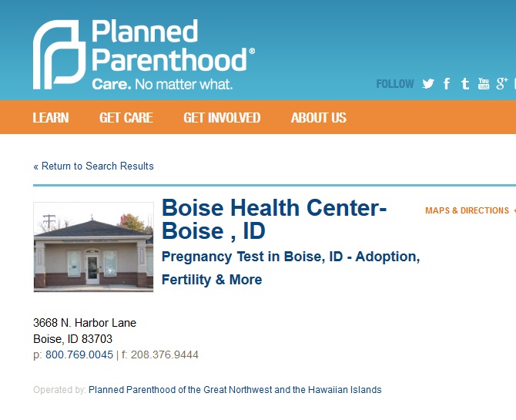Click the Planned Parenthood wordmark text
The width and height of the screenshot is (516, 420).
coord(173,45)
